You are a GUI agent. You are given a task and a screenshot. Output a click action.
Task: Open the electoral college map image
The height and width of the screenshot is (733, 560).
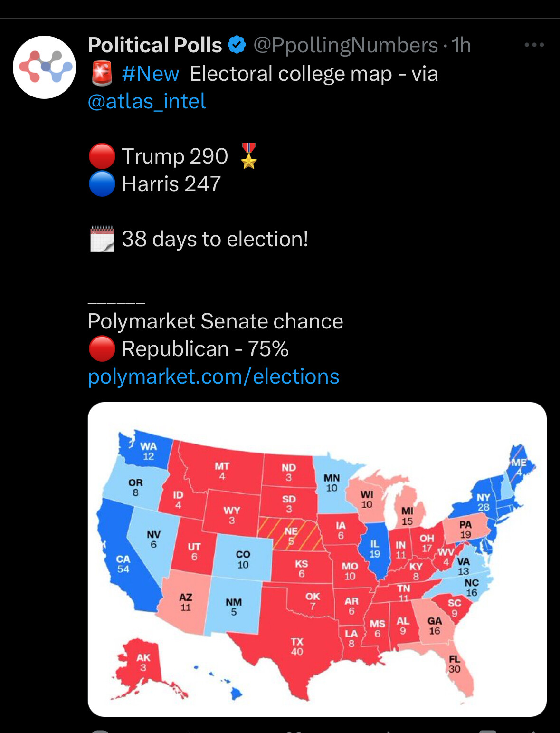tap(317, 559)
